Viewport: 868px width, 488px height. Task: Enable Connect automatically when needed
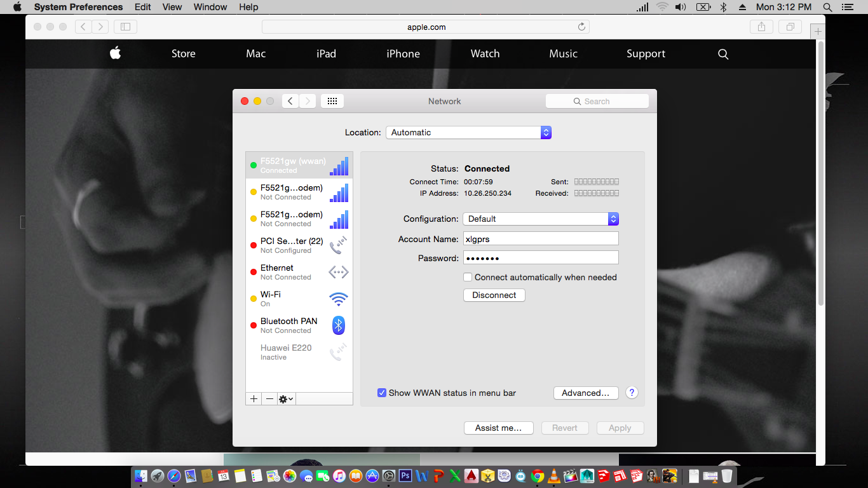coord(468,277)
